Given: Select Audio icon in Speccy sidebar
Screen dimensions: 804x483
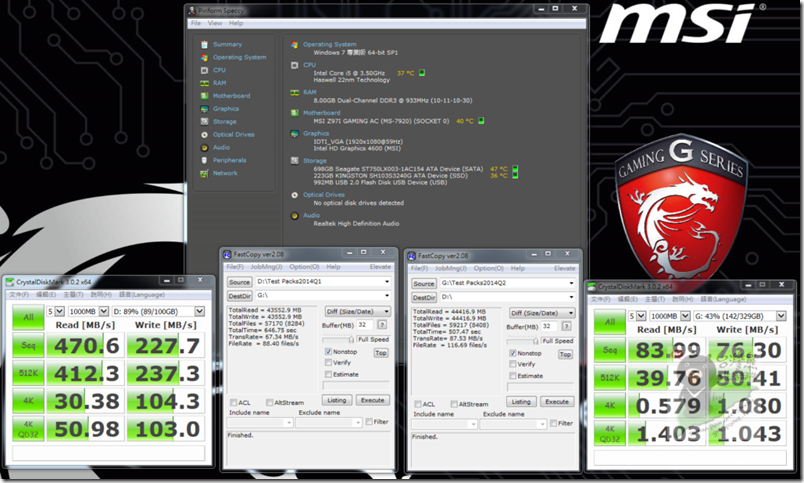Looking at the screenshot, I should point(205,147).
